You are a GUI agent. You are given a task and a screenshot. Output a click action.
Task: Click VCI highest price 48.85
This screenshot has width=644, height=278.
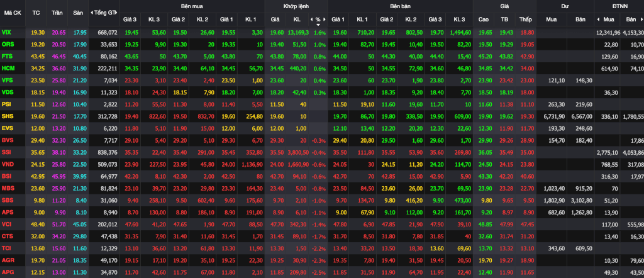point(485,224)
